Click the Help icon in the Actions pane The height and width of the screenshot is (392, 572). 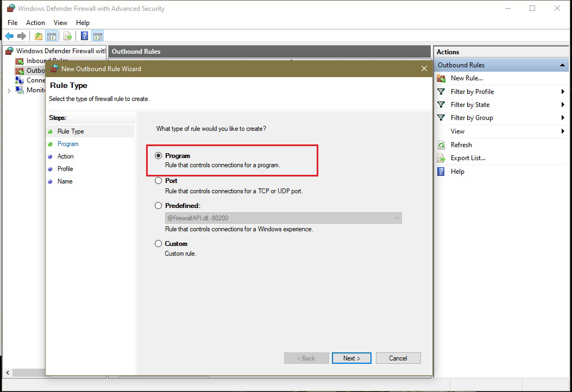tap(441, 172)
